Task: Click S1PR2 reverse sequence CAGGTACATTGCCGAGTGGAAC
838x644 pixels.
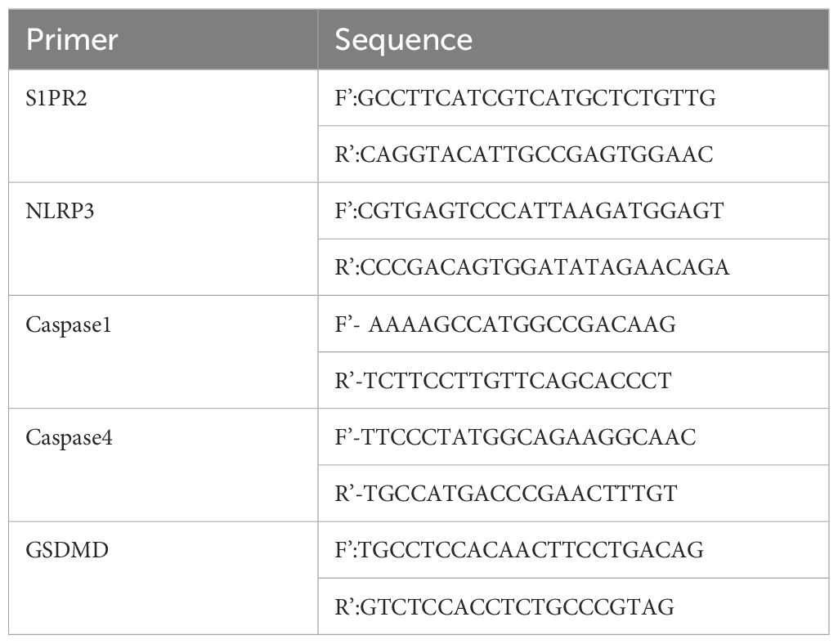Action: 537,154
